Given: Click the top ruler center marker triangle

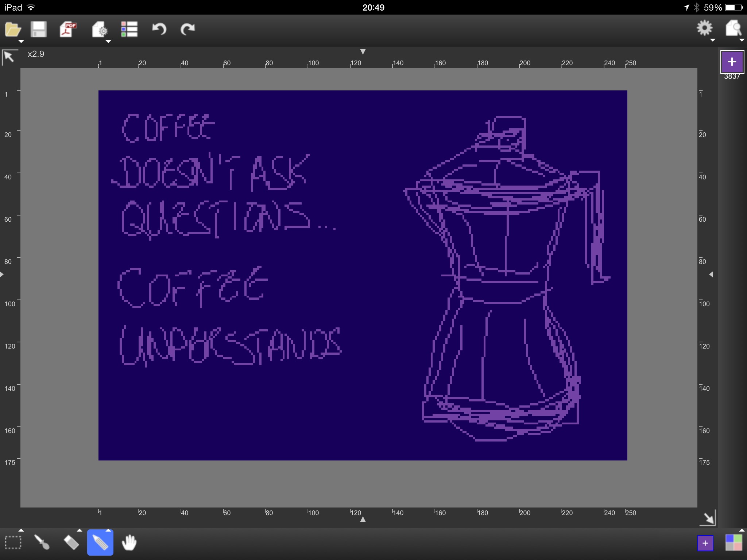Looking at the screenshot, I should click(x=363, y=52).
